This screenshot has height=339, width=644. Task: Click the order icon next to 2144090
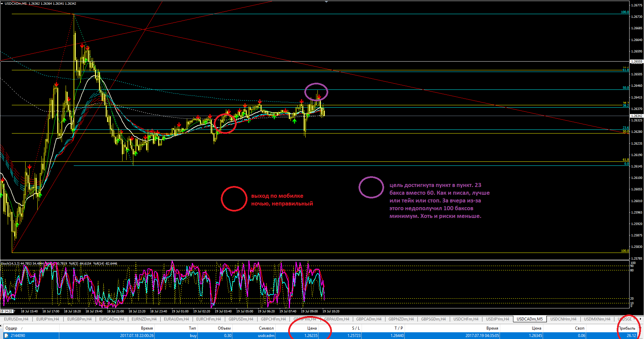pos(6,336)
